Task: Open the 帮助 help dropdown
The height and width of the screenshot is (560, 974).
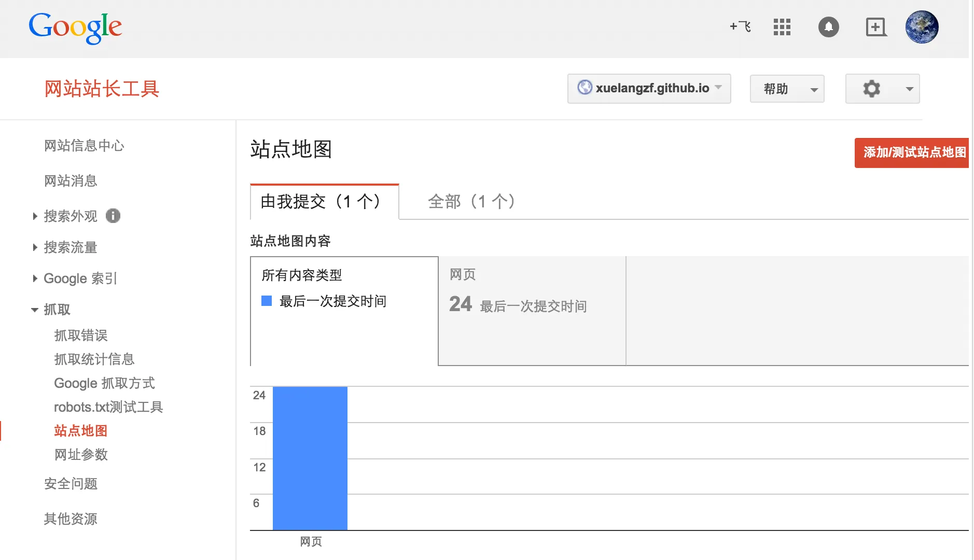Action: 787,89
